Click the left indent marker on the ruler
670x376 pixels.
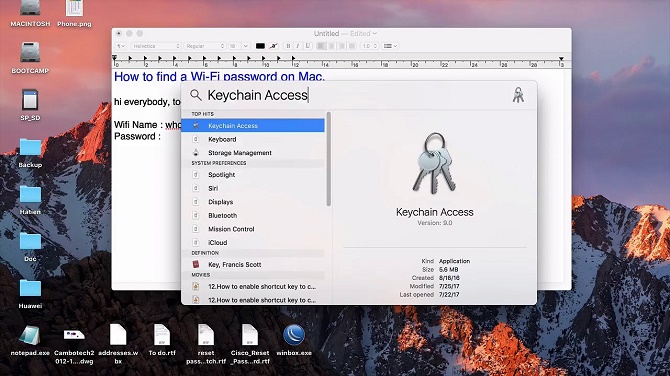tap(115, 58)
